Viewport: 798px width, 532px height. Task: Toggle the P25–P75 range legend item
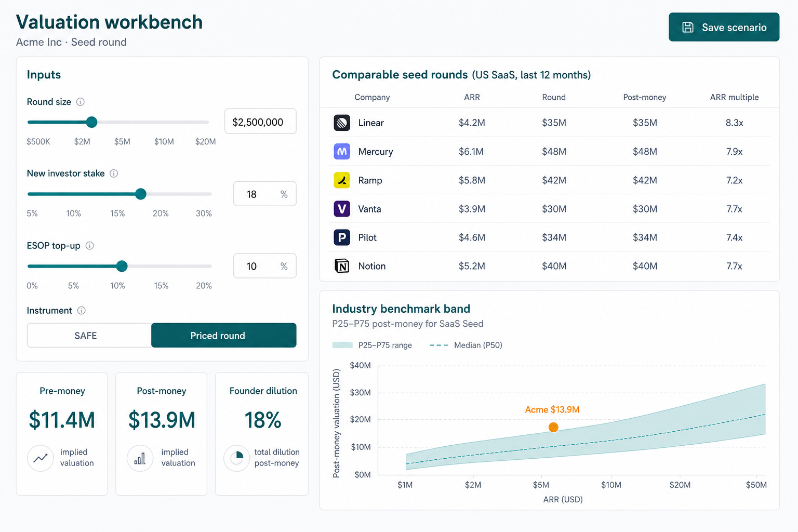[372, 345]
